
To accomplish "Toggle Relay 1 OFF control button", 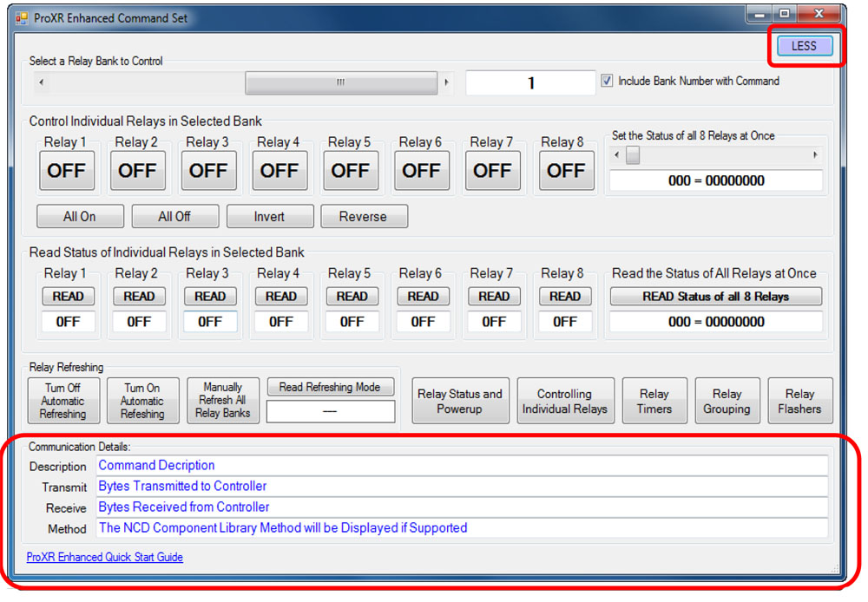I will [67, 170].
